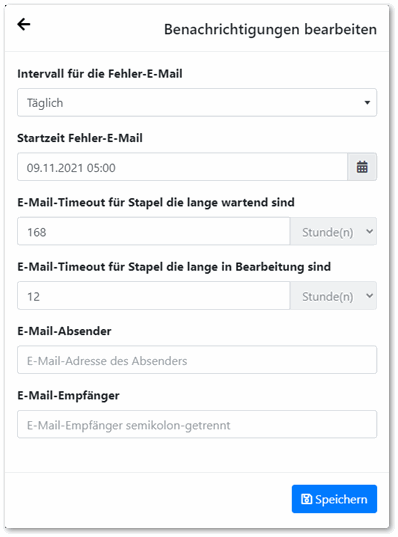Save settings with the Speichern button
Image resolution: width=398 pixels, height=537 pixels.
tap(334, 499)
